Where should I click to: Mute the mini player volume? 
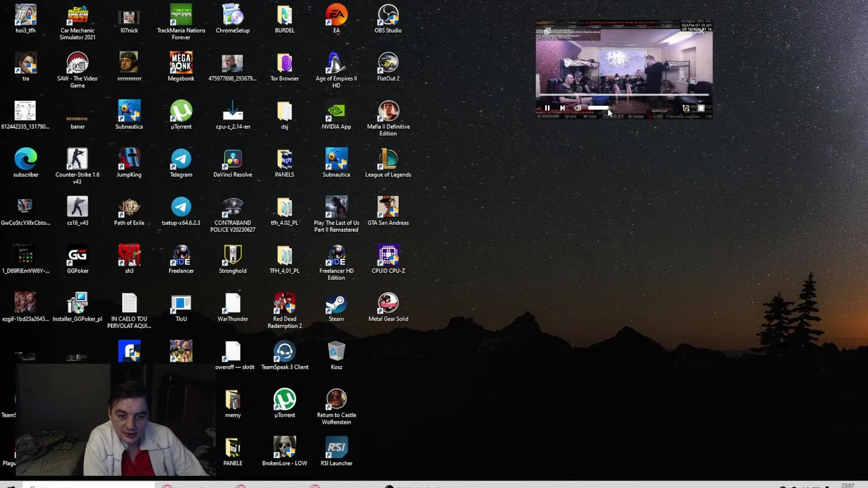tap(577, 108)
